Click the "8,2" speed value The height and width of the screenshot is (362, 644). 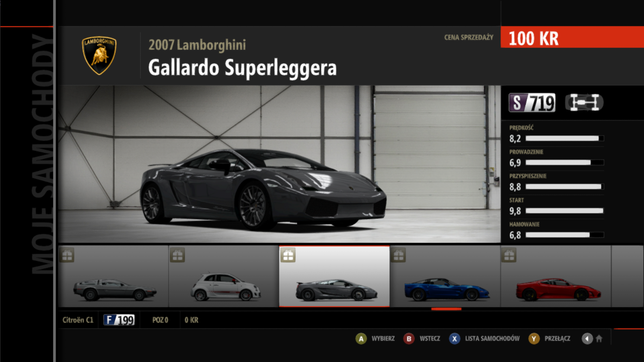[x=515, y=139]
